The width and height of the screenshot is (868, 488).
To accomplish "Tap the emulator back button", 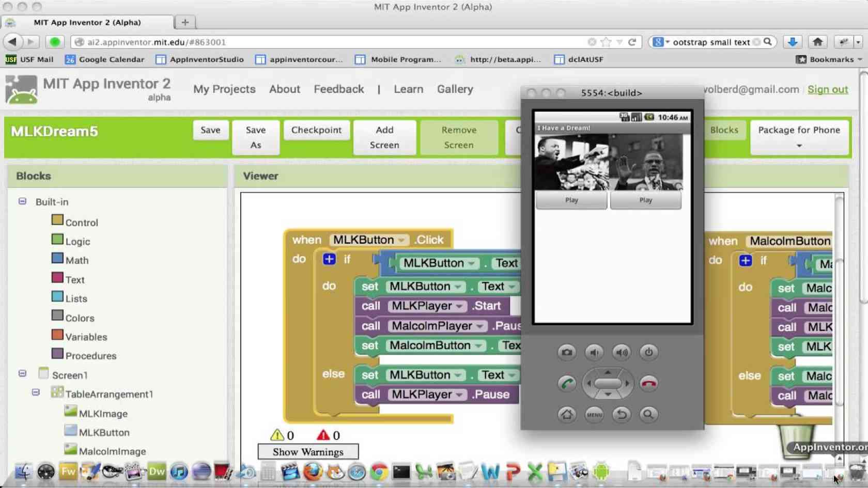I will coord(622,414).
